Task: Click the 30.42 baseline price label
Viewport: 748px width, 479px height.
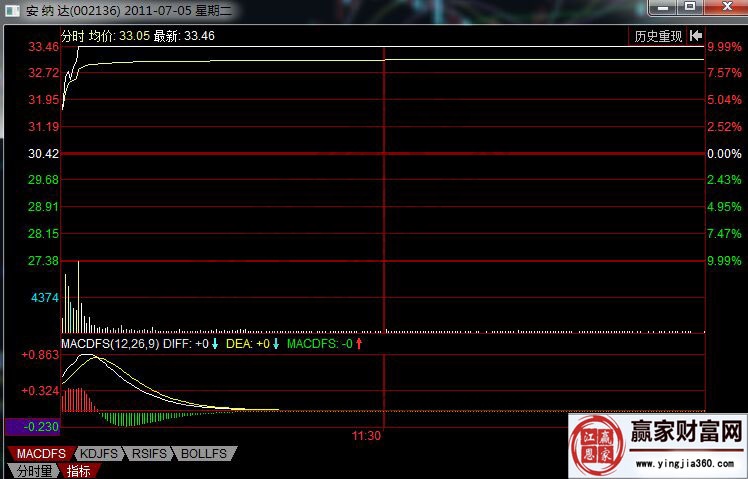Action: coord(44,154)
